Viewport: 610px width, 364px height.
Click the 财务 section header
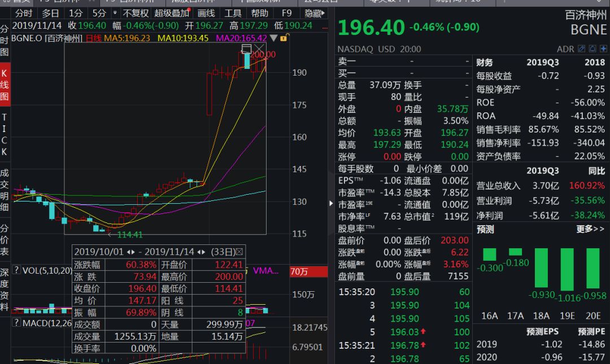[x=485, y=63]
